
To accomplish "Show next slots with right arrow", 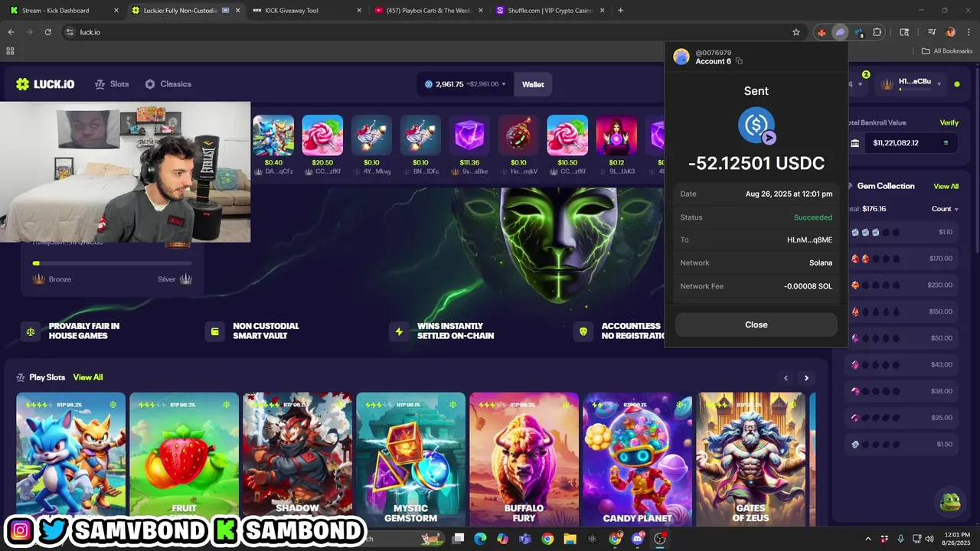I will click(806, 377).
